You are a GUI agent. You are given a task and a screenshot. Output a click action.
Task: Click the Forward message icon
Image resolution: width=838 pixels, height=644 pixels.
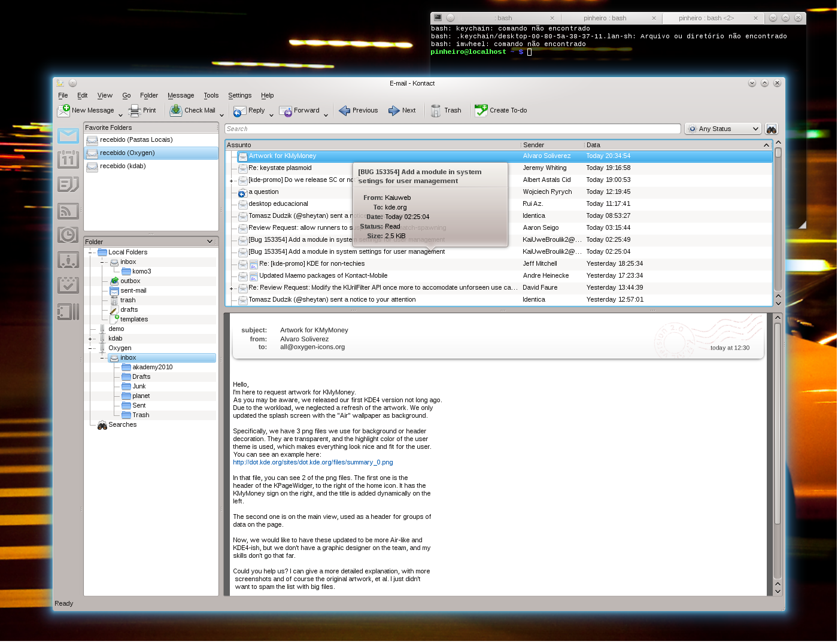pos(286,111)
